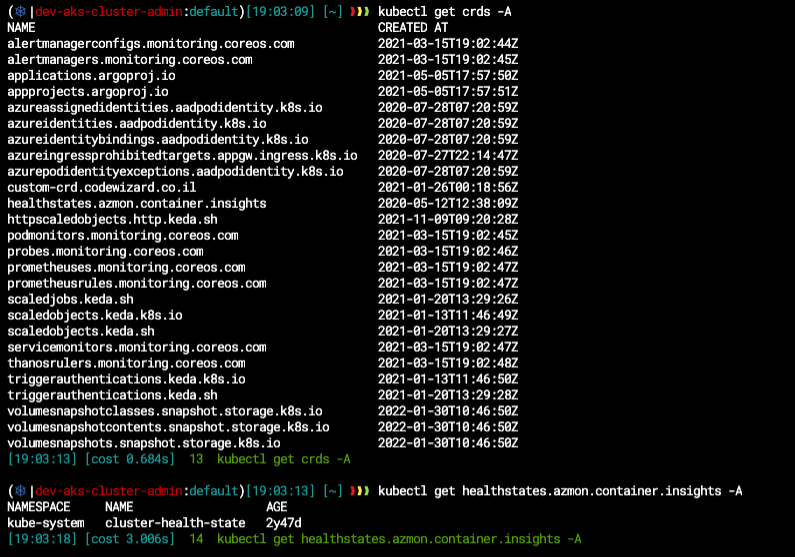
Task: Click scaledobjects.keda.sh entry
Action: (x=81, y=331)
